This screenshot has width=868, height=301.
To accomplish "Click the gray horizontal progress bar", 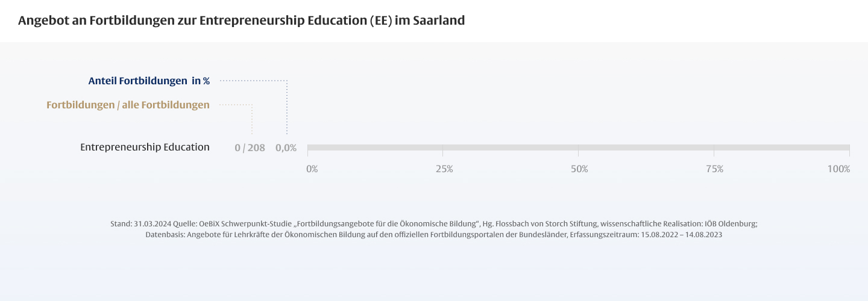I will (x=578, y=147).
